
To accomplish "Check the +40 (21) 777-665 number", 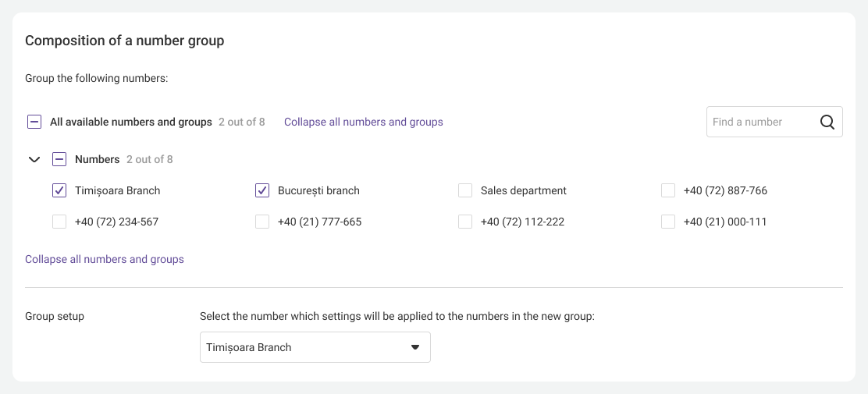I will pos(262,222).
